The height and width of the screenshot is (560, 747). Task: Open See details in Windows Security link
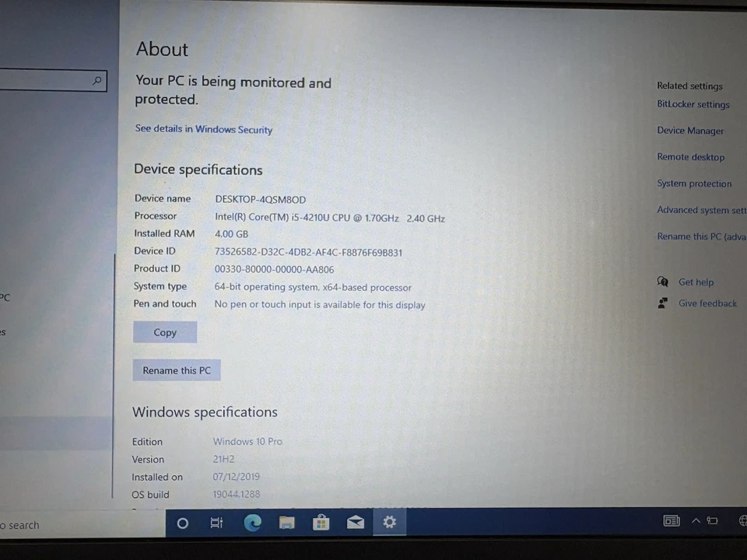(x=204, y=128)
